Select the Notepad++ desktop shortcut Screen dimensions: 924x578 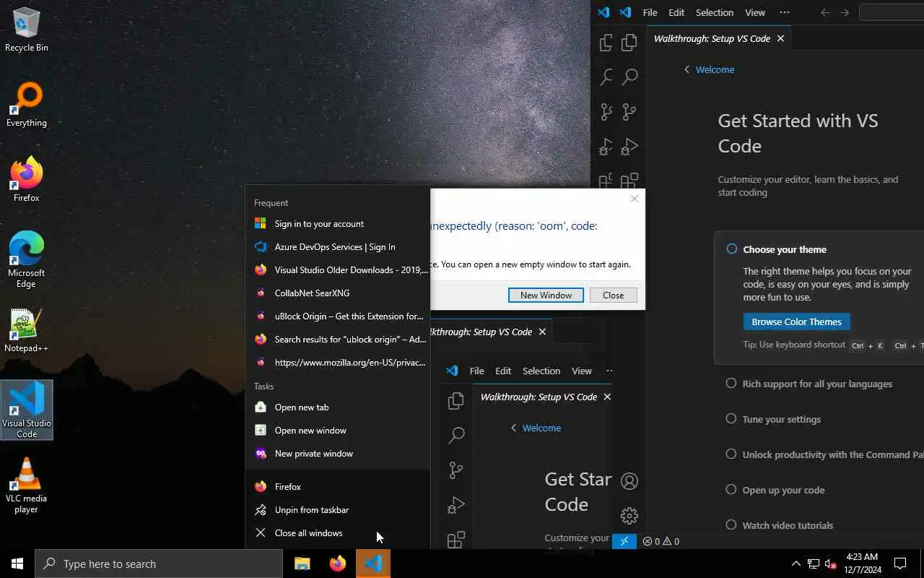point(27,330)
